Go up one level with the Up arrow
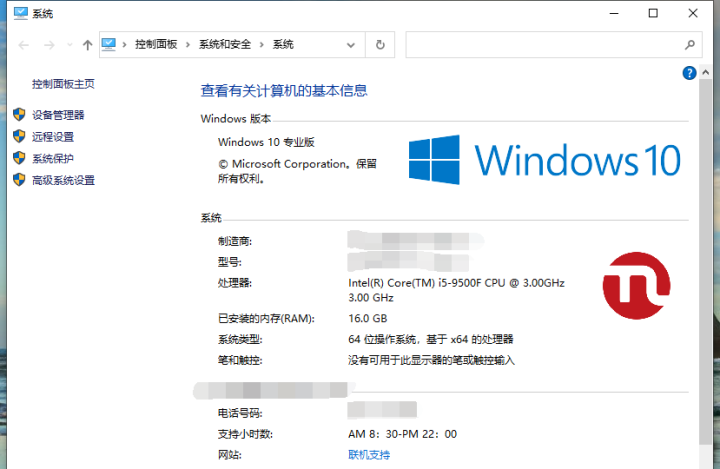720x469 pixels. 87,45
